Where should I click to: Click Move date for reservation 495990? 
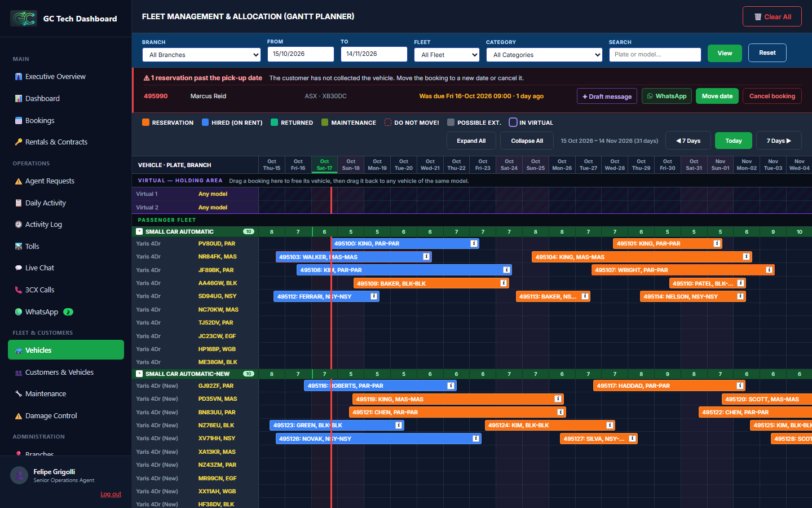[717, 96]
